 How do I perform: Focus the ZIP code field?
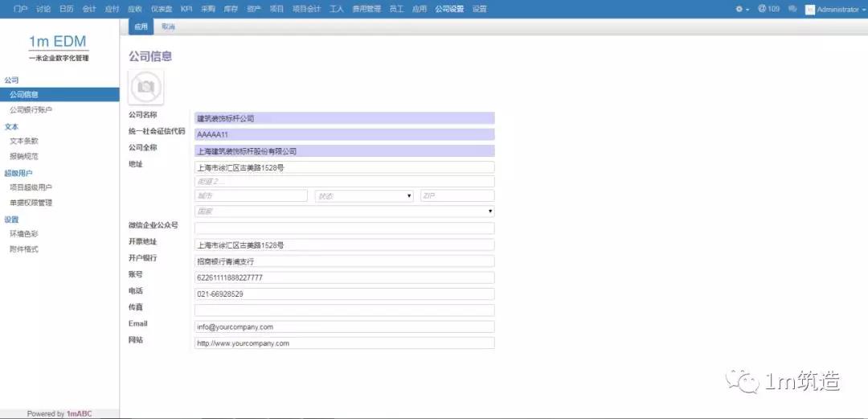tap(457, 195)
